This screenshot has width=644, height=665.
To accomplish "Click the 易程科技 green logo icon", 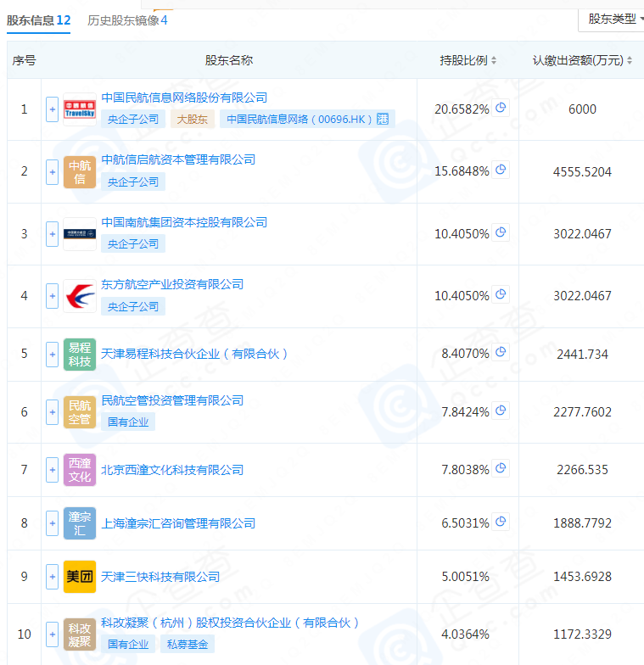I will pyautogui.click(x=80, y=354).
